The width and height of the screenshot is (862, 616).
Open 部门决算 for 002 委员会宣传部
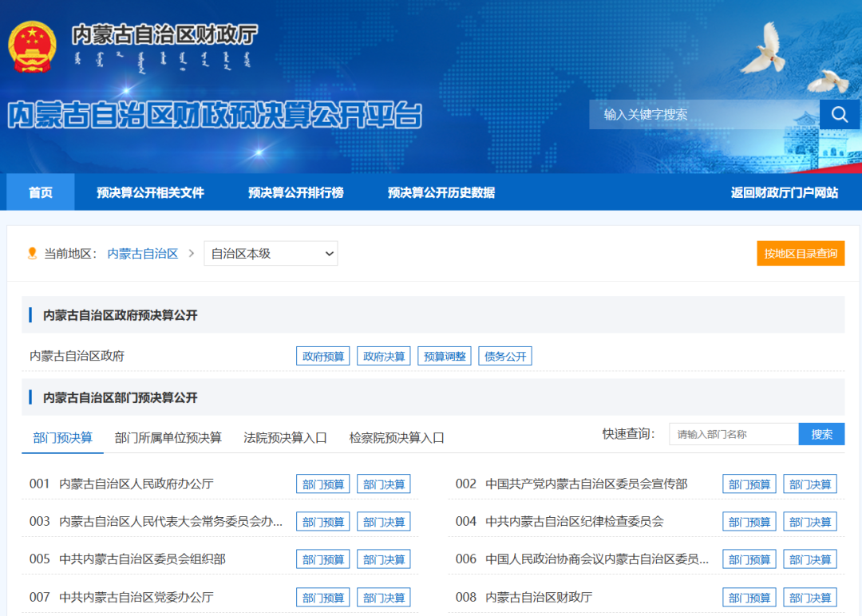[x=810, y=484]
